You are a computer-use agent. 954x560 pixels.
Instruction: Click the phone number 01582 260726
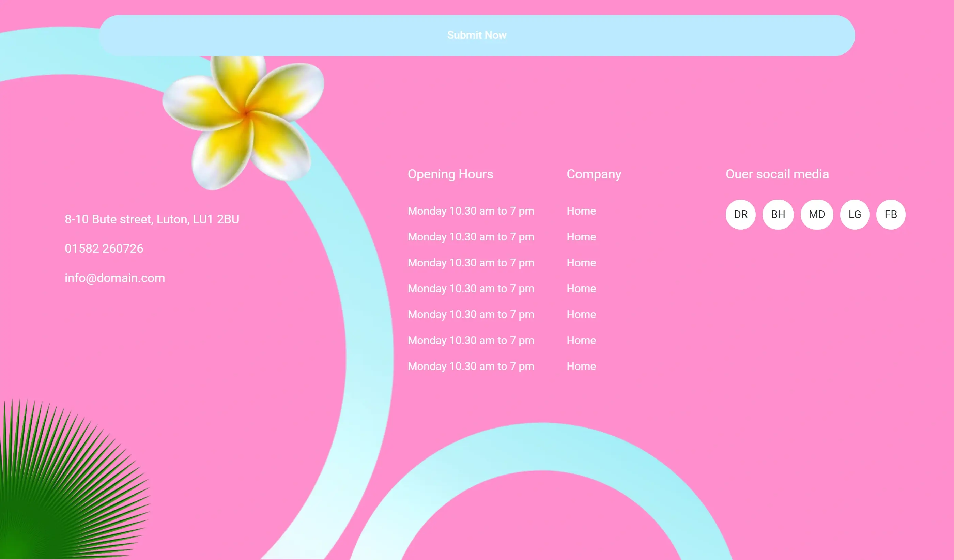point(104,248)
